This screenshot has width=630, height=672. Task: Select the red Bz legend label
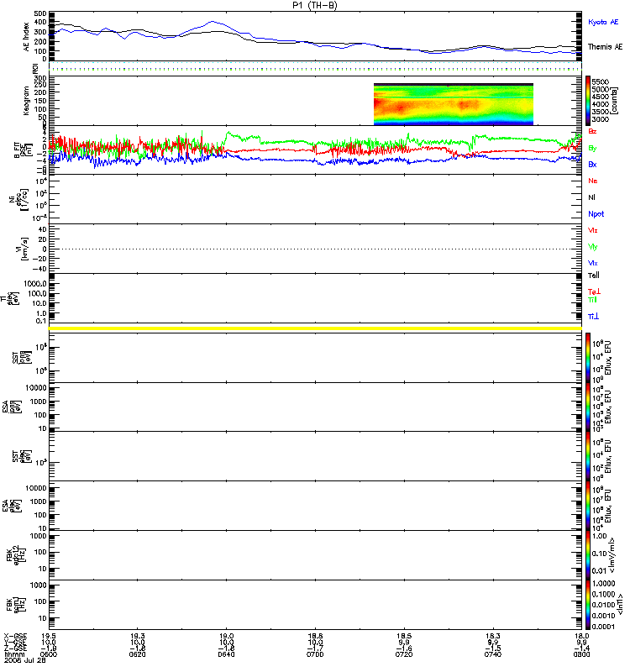coord(592,131)
